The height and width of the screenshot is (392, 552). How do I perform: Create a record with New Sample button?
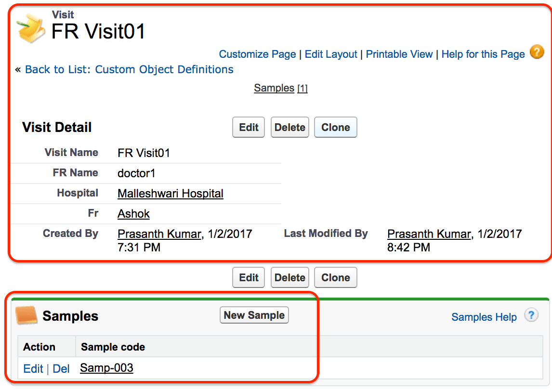click(x=254, y=315)
